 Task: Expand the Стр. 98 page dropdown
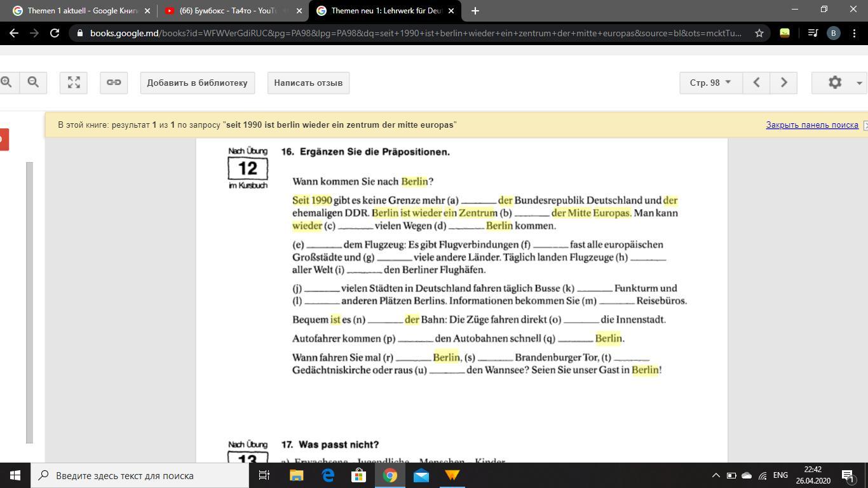coord(710,83)
